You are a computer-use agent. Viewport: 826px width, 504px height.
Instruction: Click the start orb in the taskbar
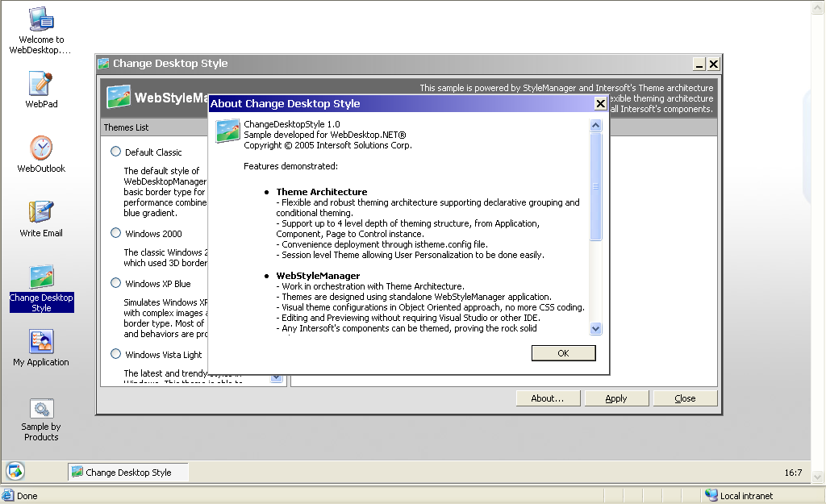click(15, 471)
